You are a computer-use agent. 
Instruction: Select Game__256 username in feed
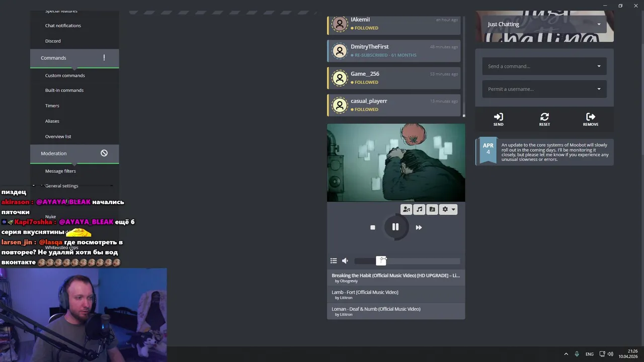[x=365, y=74]
